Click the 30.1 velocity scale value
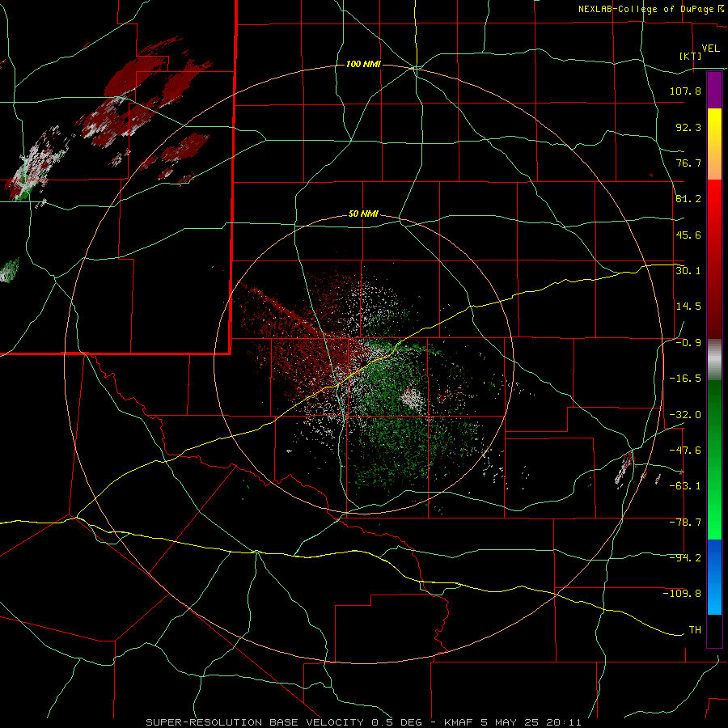Image resolution: width=728 pixels, height=728 pixels. pyautogui.click(x=688, y=270)
